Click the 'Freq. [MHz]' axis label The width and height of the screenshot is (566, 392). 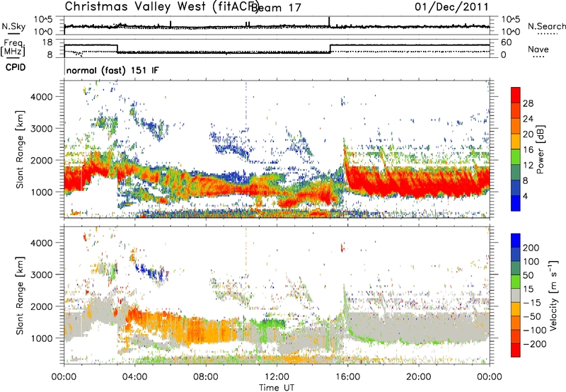(13, 47)
